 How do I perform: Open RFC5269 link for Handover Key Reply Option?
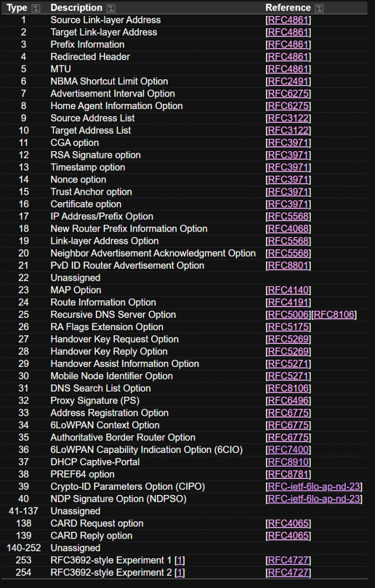tap(288, 352)
